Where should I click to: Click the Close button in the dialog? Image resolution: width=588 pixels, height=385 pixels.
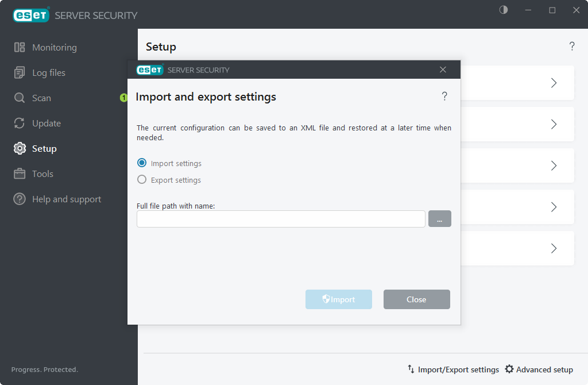click(416, 299)
